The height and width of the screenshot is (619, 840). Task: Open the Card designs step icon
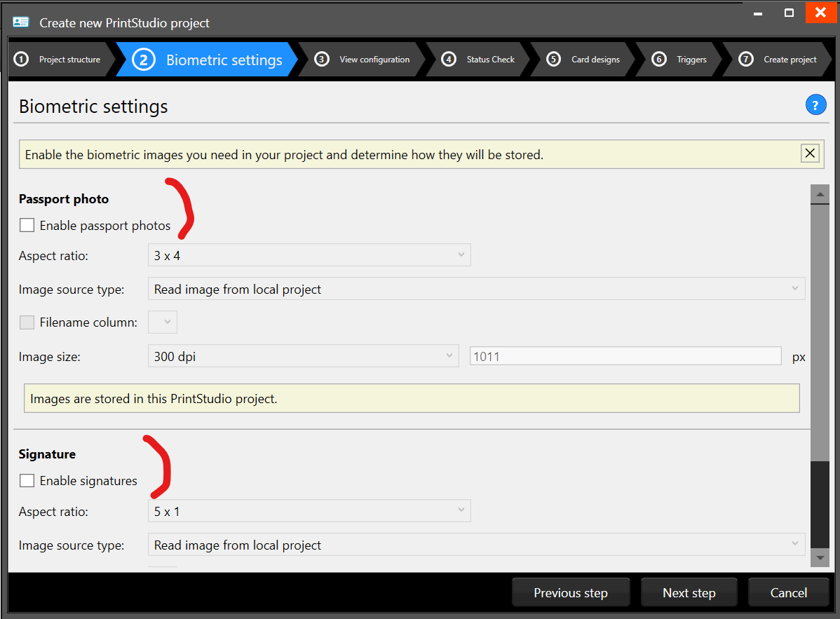[553, 60]
